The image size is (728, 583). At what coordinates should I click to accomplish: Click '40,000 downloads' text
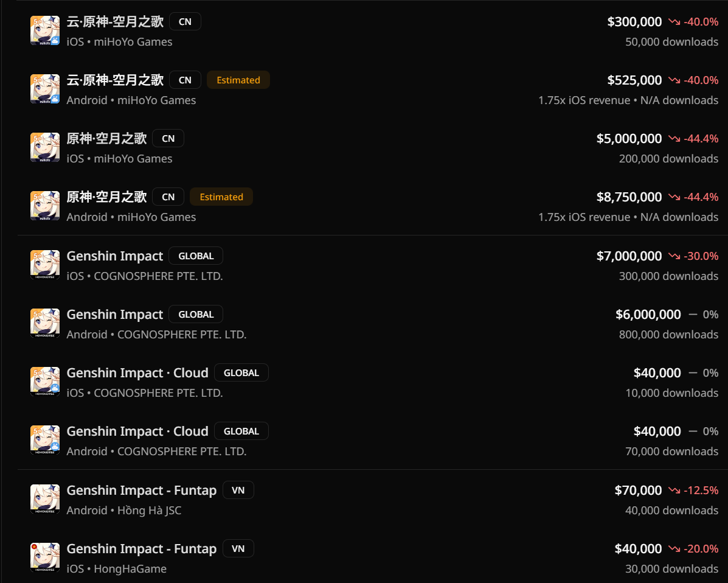[672, 511]
